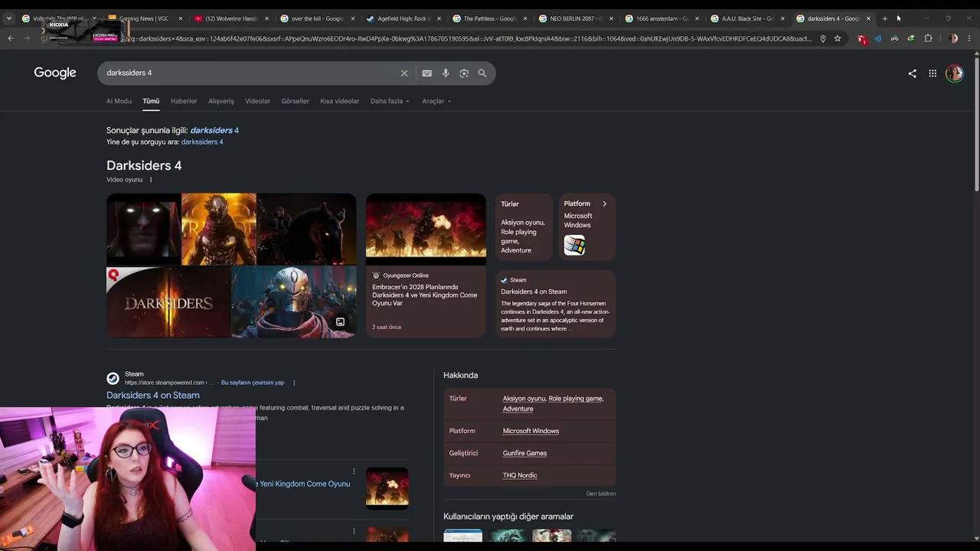This screenshot has height=551, width=980.
Task: Open more options for the Steam result
Action: [x=294, y=383]
